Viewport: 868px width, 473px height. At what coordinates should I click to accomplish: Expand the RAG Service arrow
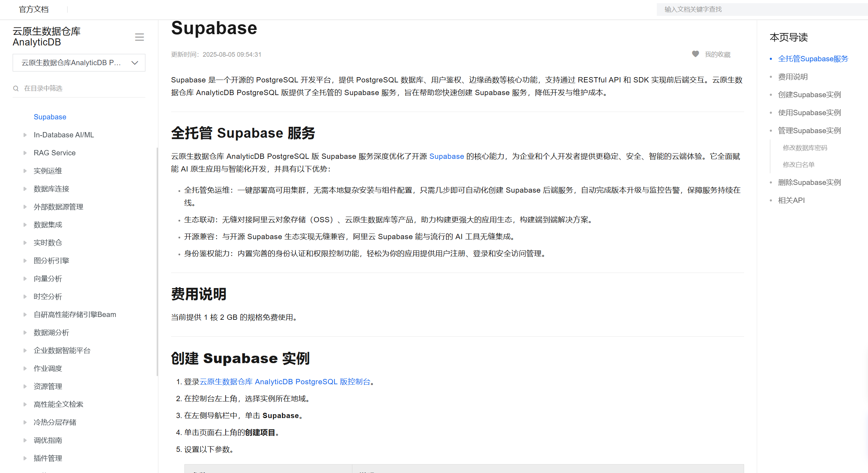click(25, 153)
